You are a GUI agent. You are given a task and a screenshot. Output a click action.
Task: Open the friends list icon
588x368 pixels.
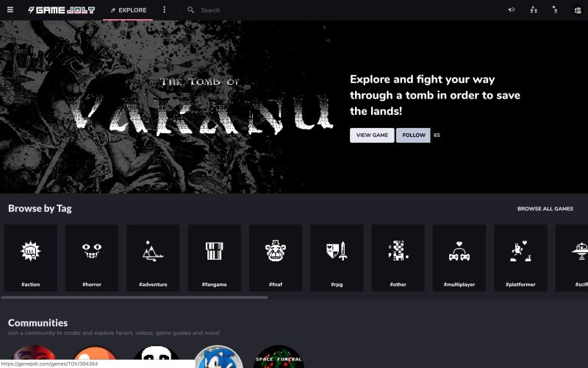[x=534, y=10]
